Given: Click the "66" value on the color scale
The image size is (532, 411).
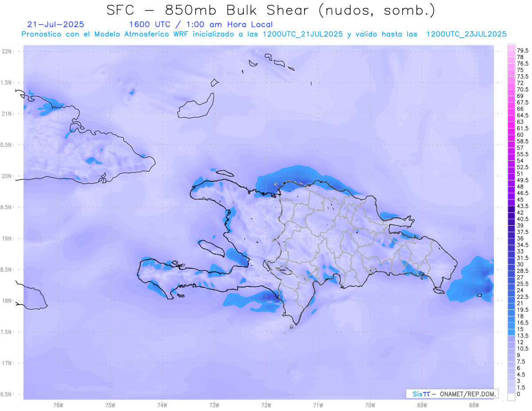Looking at the screenshot, I should click(520, 109).
